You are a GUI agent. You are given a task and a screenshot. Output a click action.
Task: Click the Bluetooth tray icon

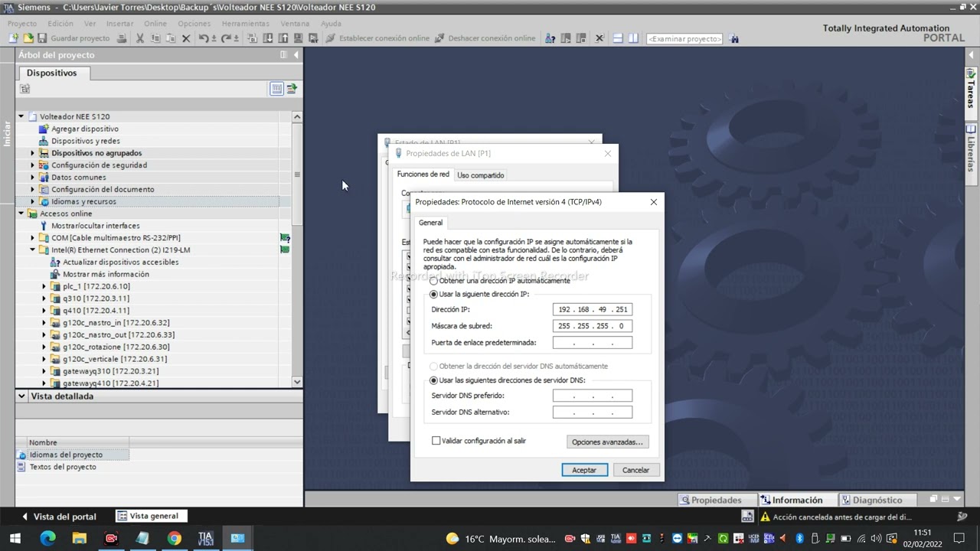(799, 538)
